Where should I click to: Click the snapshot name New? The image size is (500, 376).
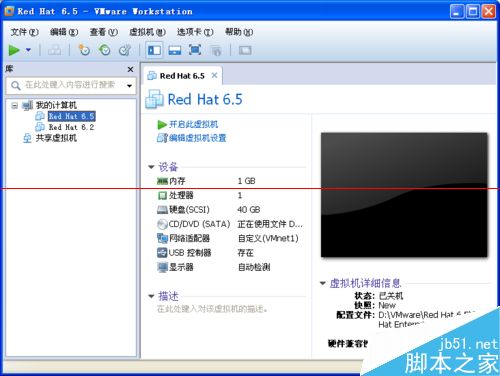pyautogui.click(x=387, y=305)
